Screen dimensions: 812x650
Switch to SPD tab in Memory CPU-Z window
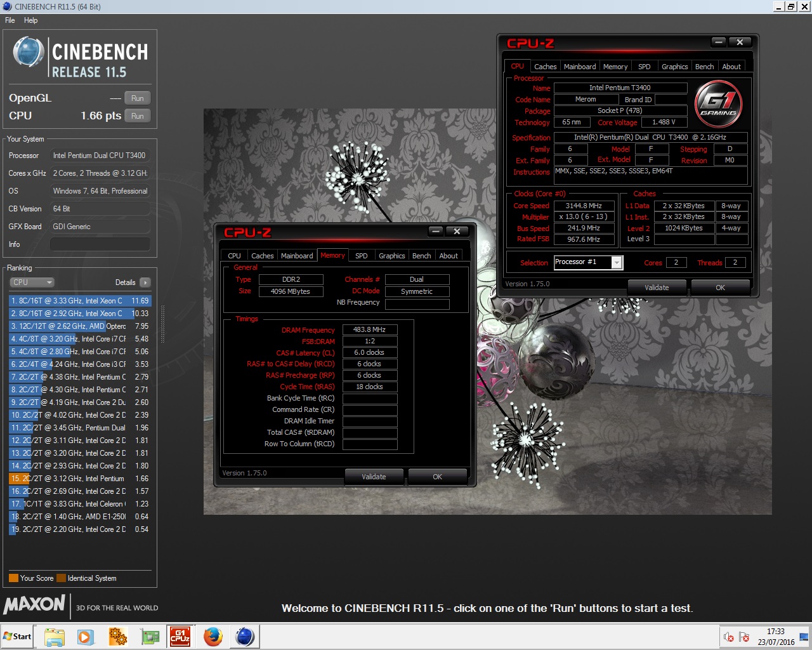pyautogui.click(x=362, y=256)
